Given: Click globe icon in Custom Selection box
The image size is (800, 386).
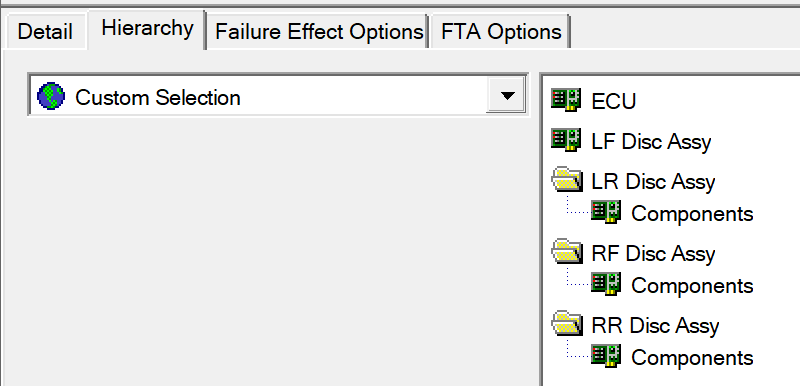Looking at the screenshot, I should tap(51, 96).
